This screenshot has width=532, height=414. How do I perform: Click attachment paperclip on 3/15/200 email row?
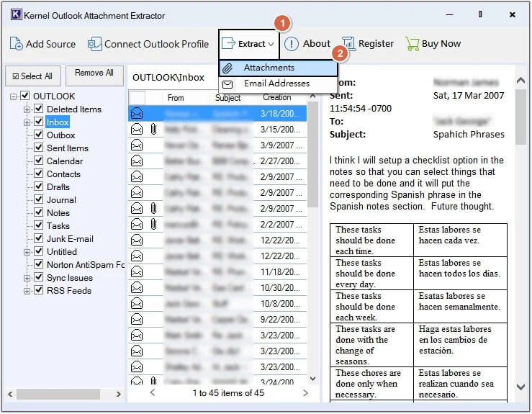click(153, 130)
